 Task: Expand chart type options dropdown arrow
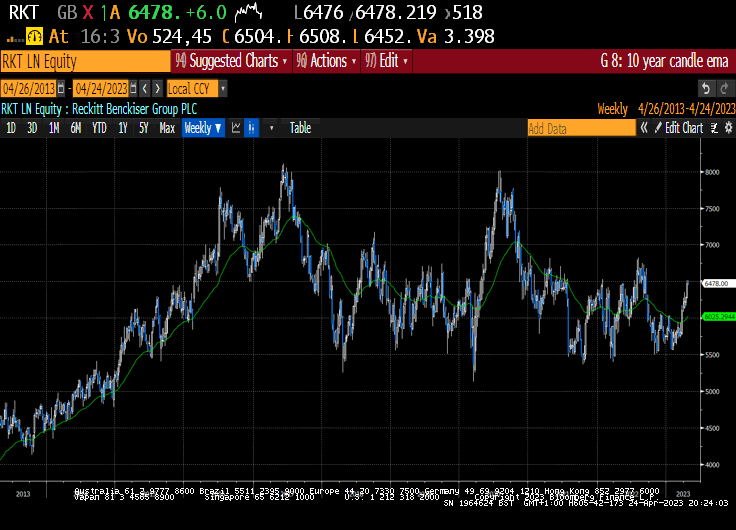coord(271,128)
